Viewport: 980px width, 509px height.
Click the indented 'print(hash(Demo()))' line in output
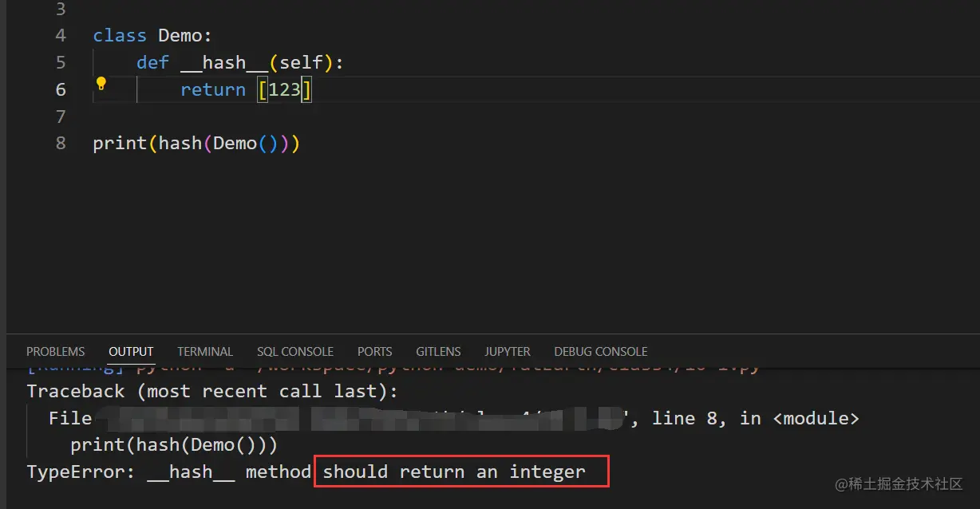click(174, 444)
